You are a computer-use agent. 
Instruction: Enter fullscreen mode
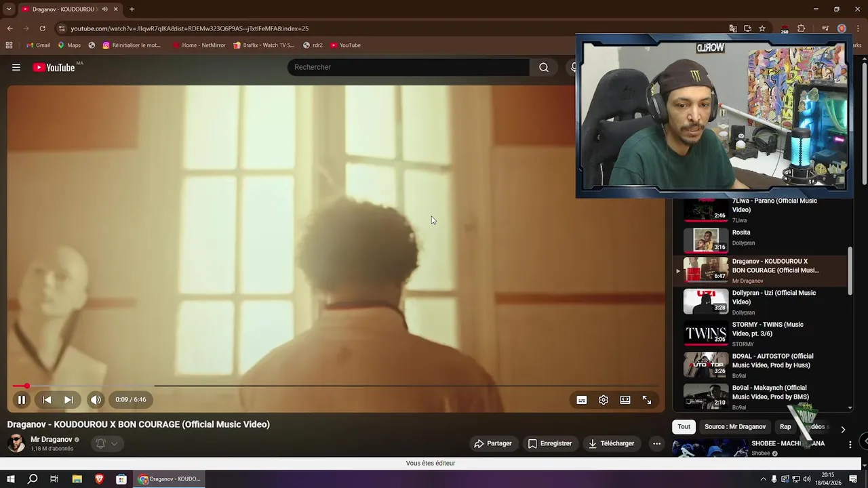tap(647, 400)
